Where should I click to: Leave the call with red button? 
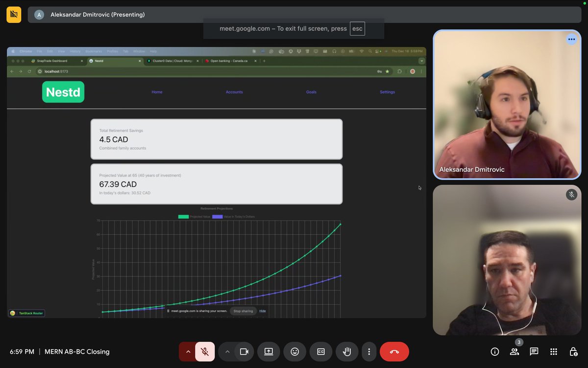[394, 351]
